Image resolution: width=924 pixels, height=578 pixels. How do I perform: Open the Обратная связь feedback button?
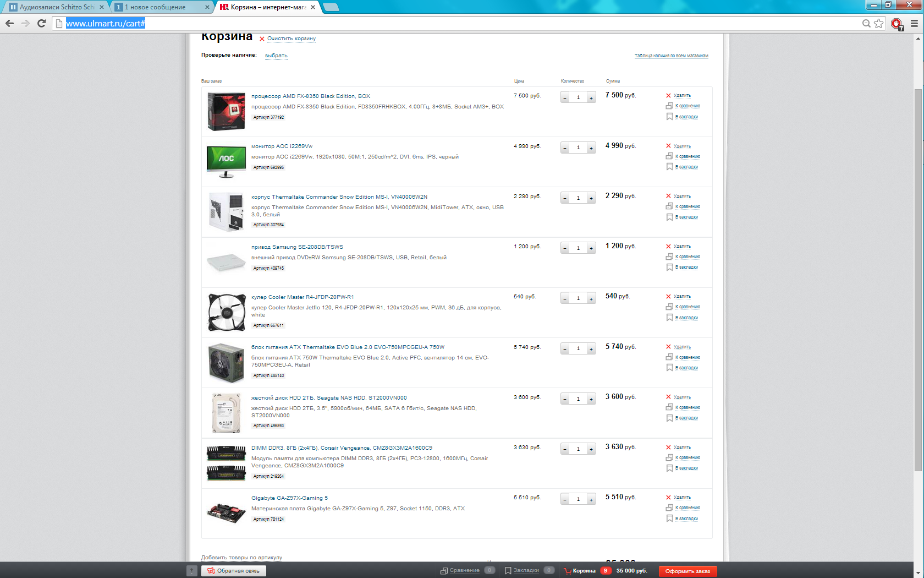tap(234, 571)
